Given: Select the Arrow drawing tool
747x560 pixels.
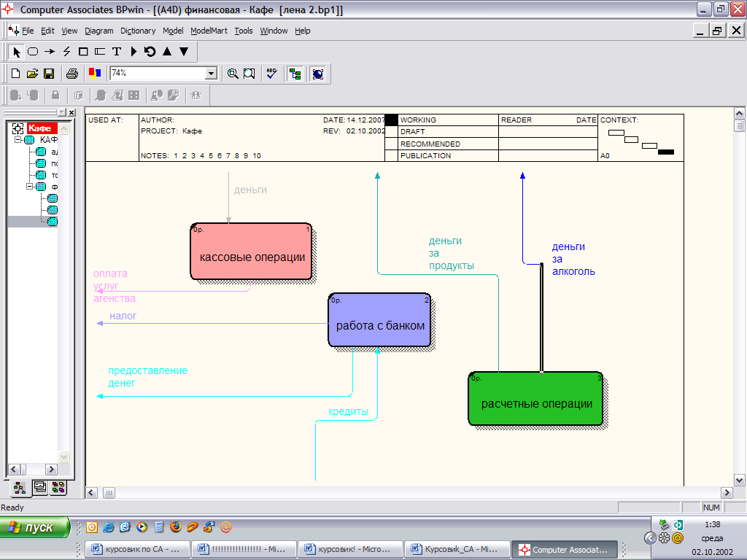Looking at the screenshot, I should point(50,52).
